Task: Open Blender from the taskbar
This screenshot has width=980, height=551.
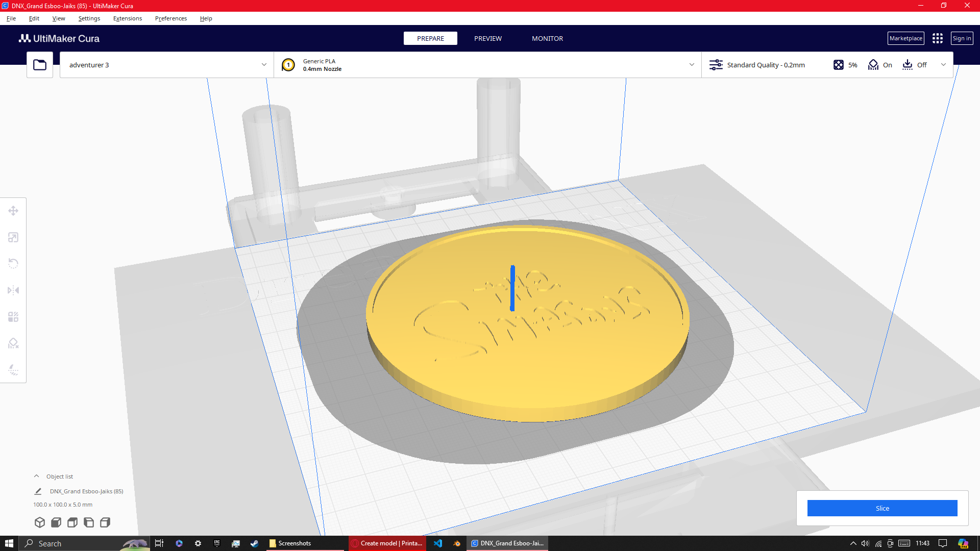Action: (x=457, y=543)
